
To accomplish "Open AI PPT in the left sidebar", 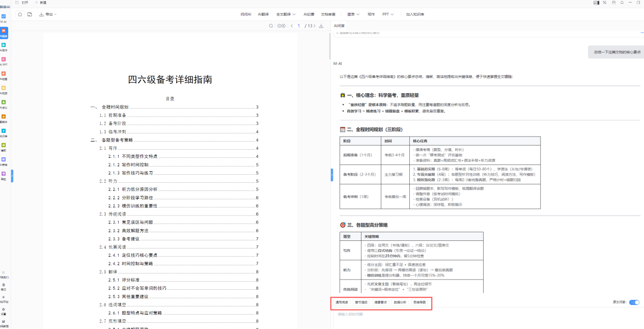I will coord(4,61).
